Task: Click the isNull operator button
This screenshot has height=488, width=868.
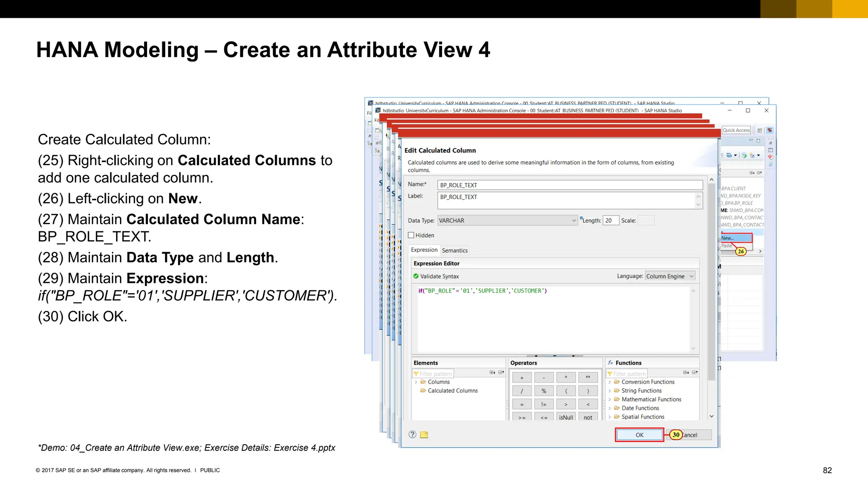Action: click(x=566, y=417)
